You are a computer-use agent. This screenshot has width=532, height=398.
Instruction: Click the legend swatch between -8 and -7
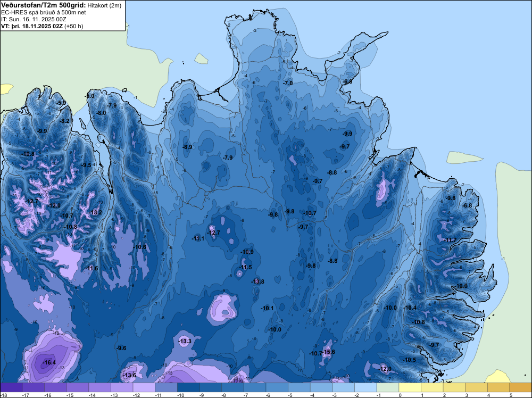233,387
